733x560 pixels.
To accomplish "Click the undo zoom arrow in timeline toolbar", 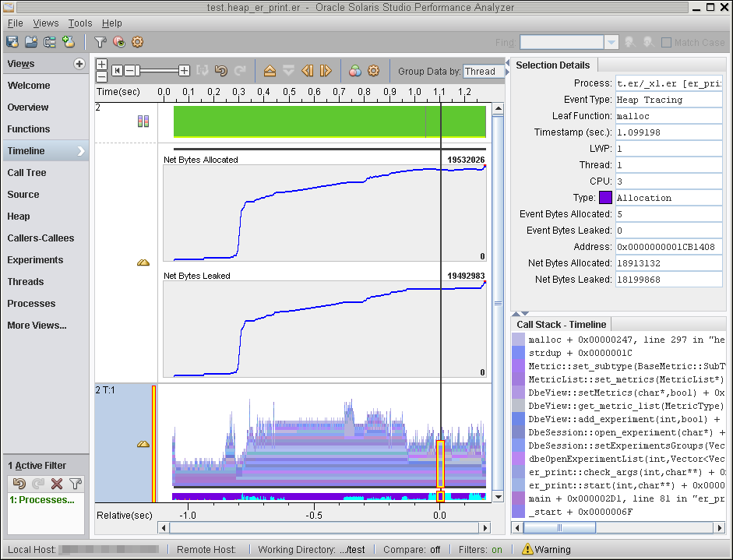I will coord(221,71).
